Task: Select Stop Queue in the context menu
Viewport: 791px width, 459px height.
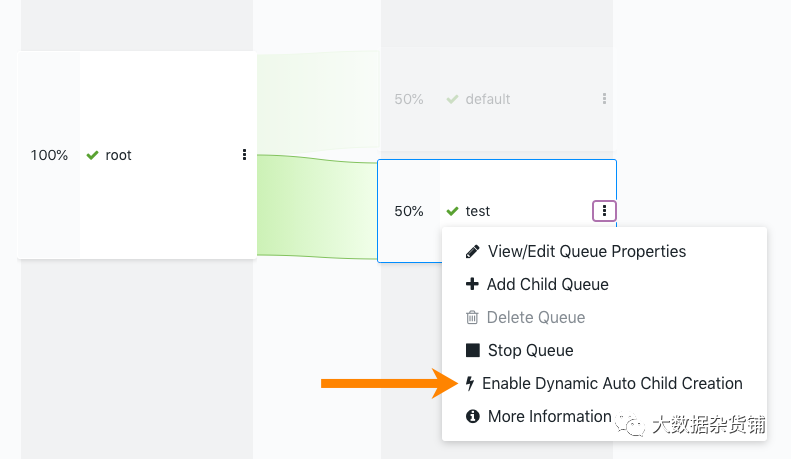Action: click(x=530, y=351)
